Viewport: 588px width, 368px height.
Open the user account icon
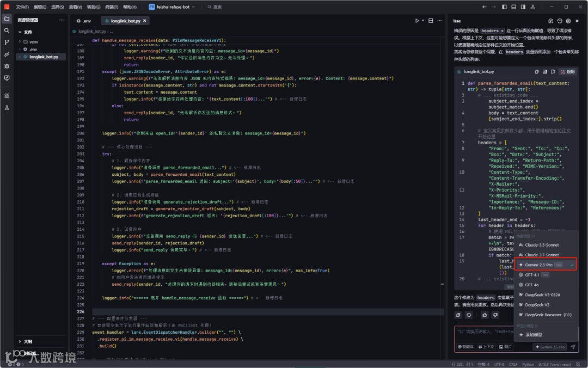click(x=532, y=7)
